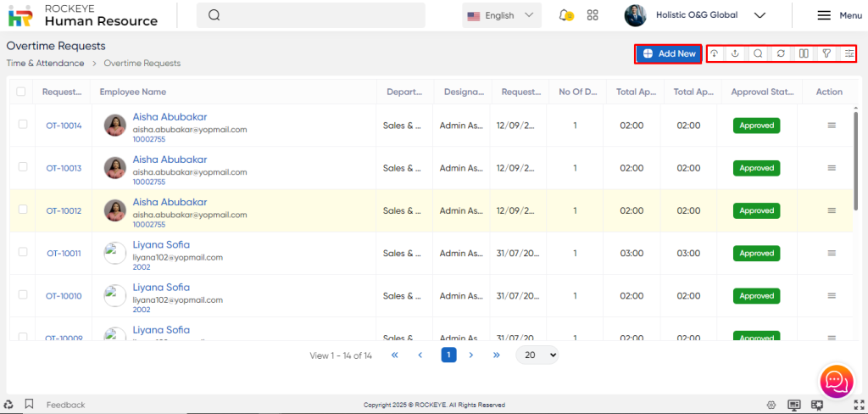Click the Add New button
This screenshot has width=868, height=414.
tap(669, 53)
